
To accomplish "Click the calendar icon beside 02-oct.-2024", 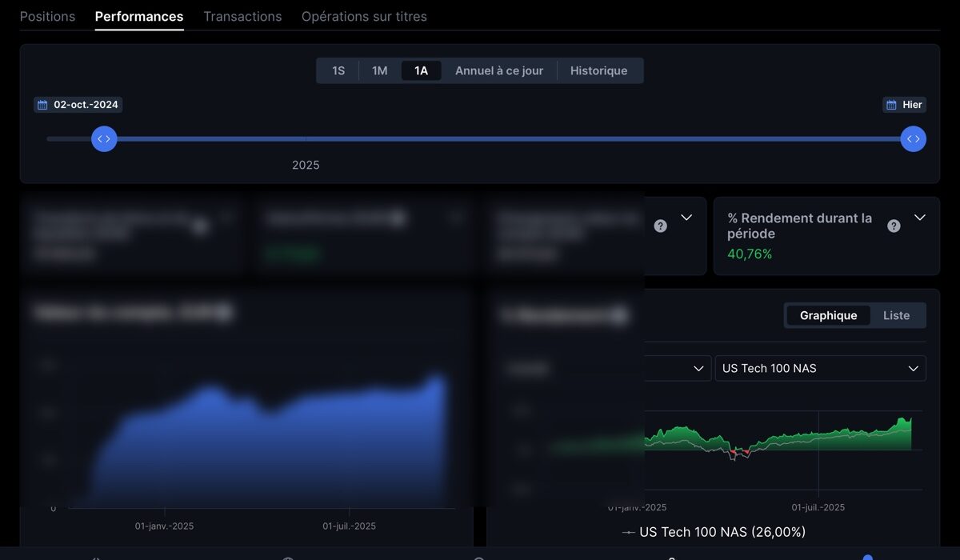I will pos(43,105).
